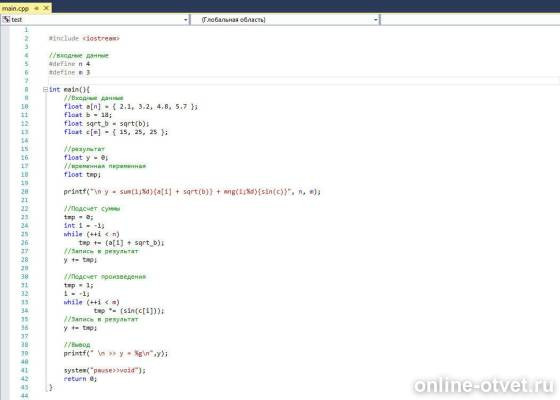This screenshot has width=560, height=400.
Task: Click the float sqrt_b = sqrt(b) line
Action: point(106,124)
